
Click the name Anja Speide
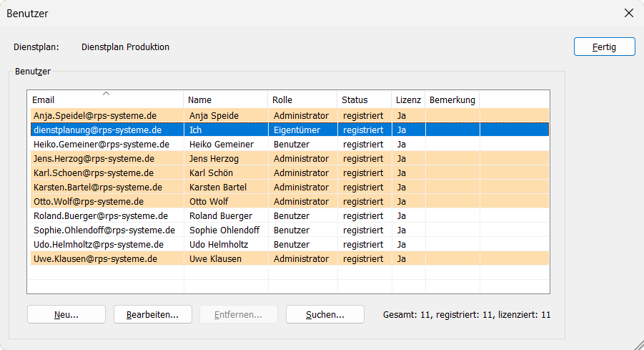pyautogui.click(x=214, y=115)
